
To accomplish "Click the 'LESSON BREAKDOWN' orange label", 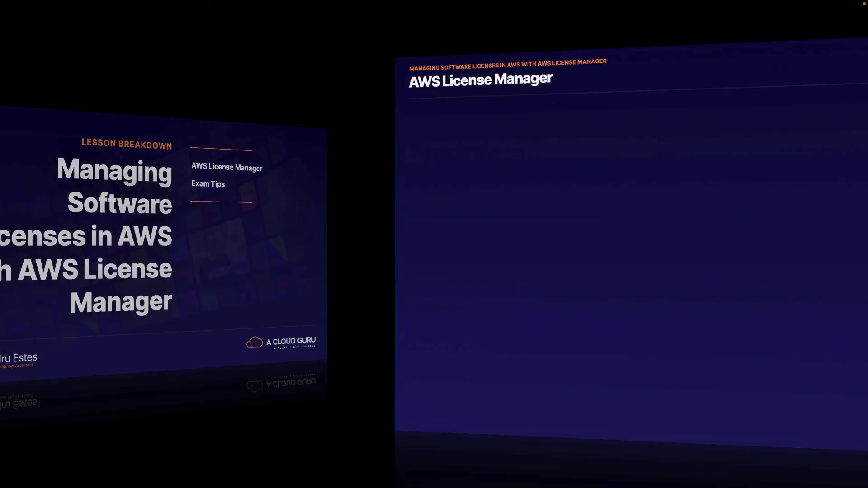I will pos(127,144).
